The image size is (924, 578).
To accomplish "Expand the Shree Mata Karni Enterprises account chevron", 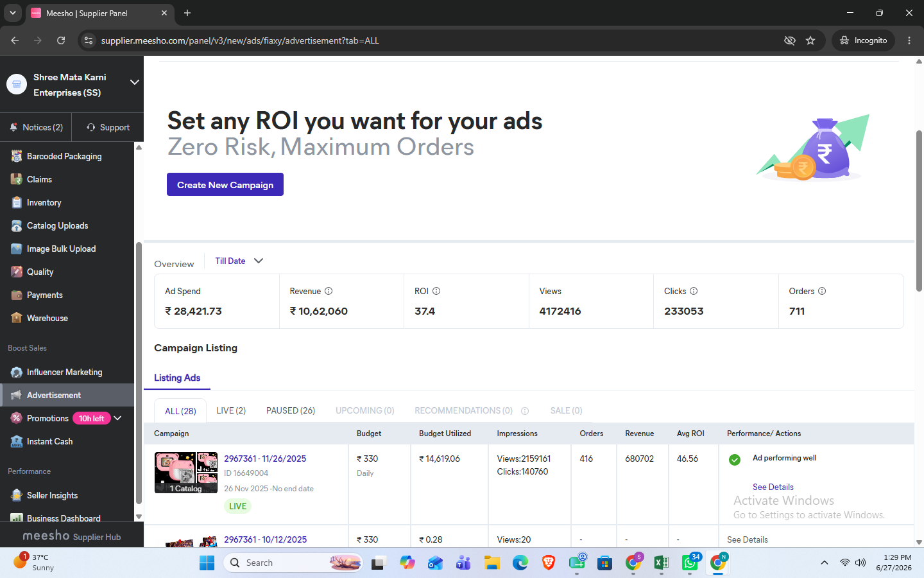I will click(135, 82).
